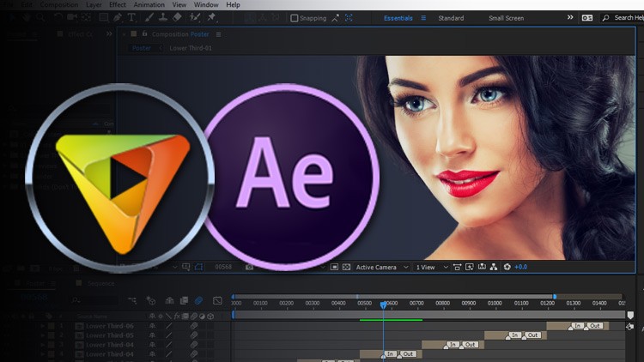Select the Hand tool in toolbar

[x=27, y=17]
